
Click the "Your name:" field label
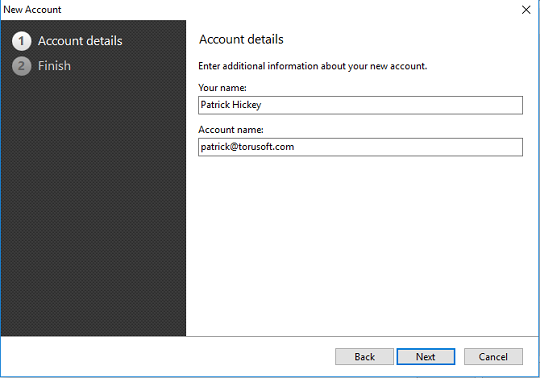point(222,88)
